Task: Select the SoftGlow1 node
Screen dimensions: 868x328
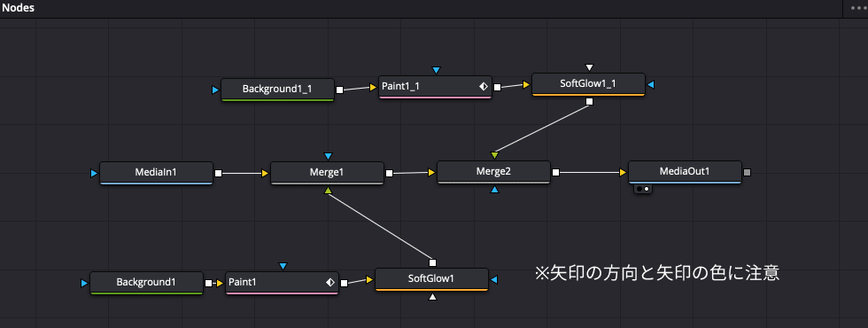Action: pyautogui.click(x=432, y=279)
